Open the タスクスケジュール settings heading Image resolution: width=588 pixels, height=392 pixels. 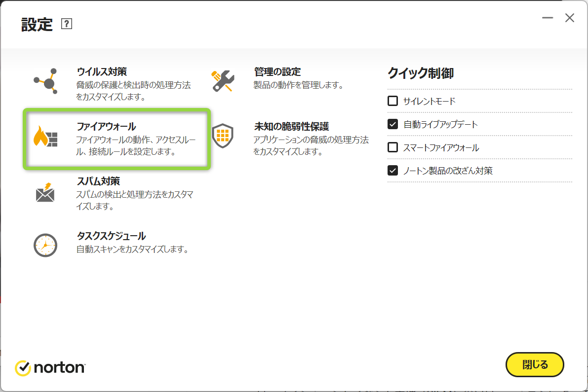point(111,236)
